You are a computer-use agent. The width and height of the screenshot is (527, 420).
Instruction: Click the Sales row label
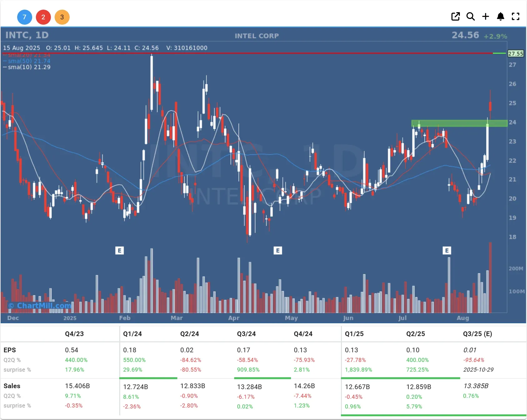pos(12,386)
